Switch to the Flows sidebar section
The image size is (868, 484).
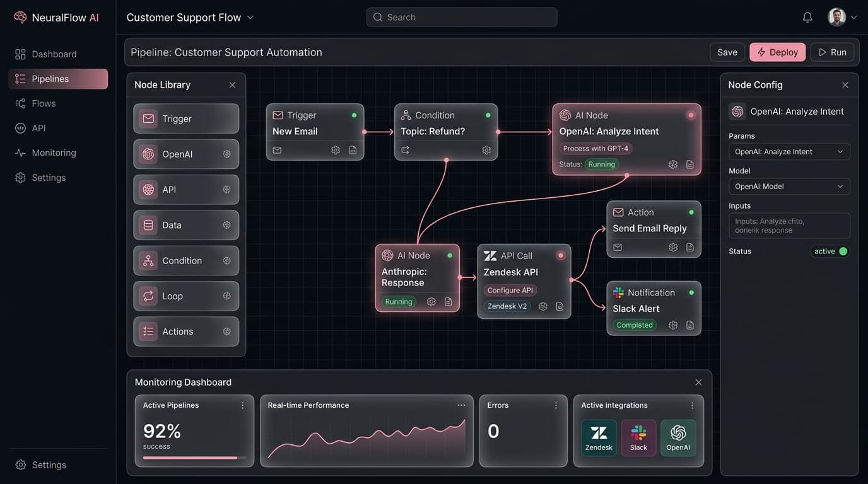pos(43,103)
